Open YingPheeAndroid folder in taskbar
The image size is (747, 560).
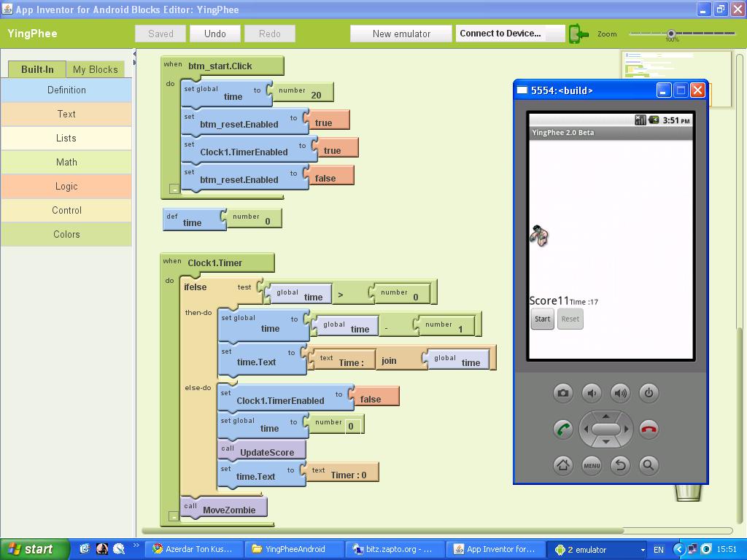coord(295,550)
